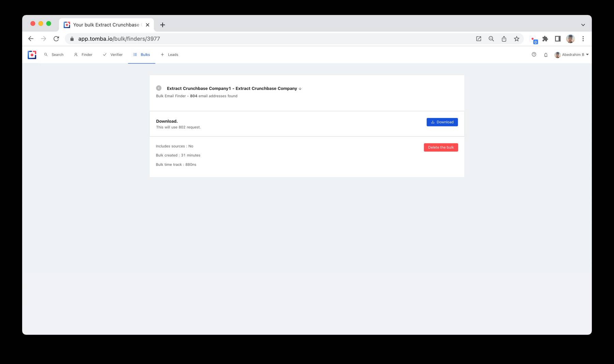Reload the page with refresh icon

tap(56, 39)
